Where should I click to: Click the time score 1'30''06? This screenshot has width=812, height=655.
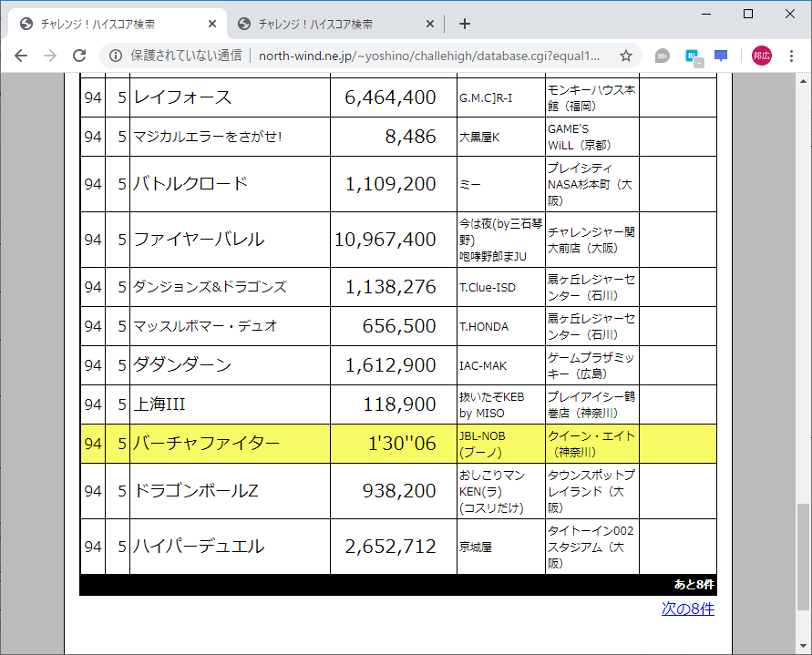403,444
